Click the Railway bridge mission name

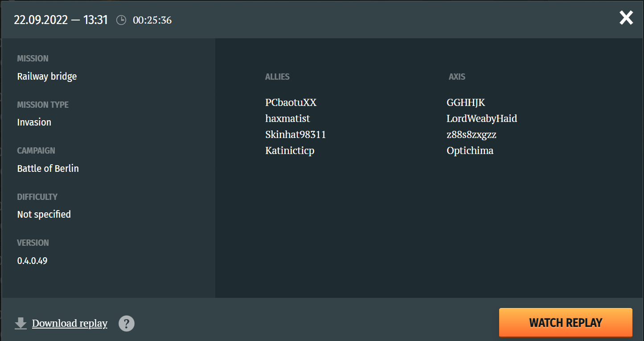point(47,77)
